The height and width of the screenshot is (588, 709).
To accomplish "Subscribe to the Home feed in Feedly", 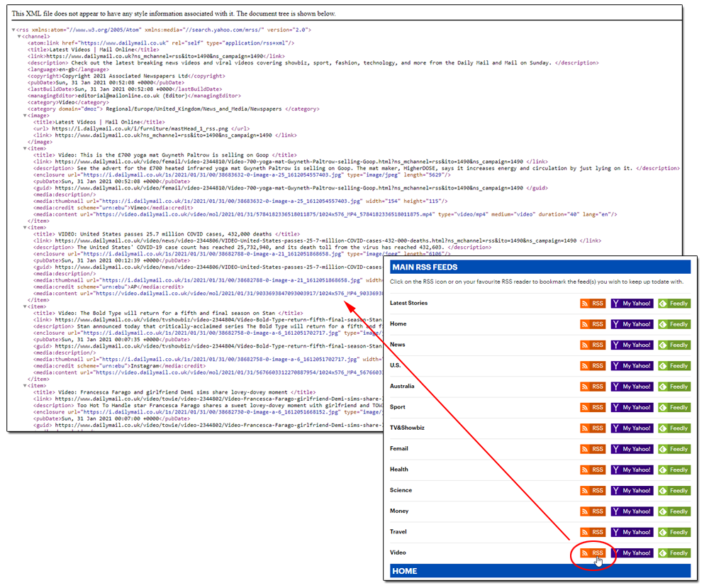I will click(x=674, y=324).
